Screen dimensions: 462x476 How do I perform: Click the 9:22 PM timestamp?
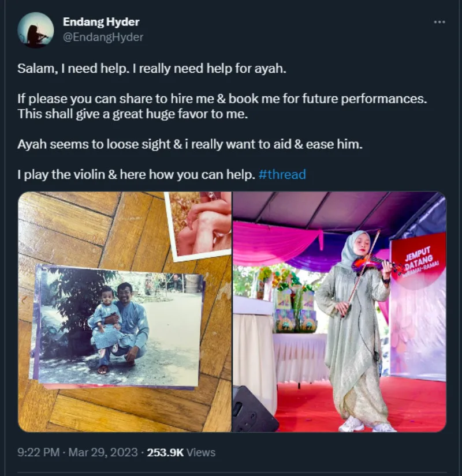[38, 453]
